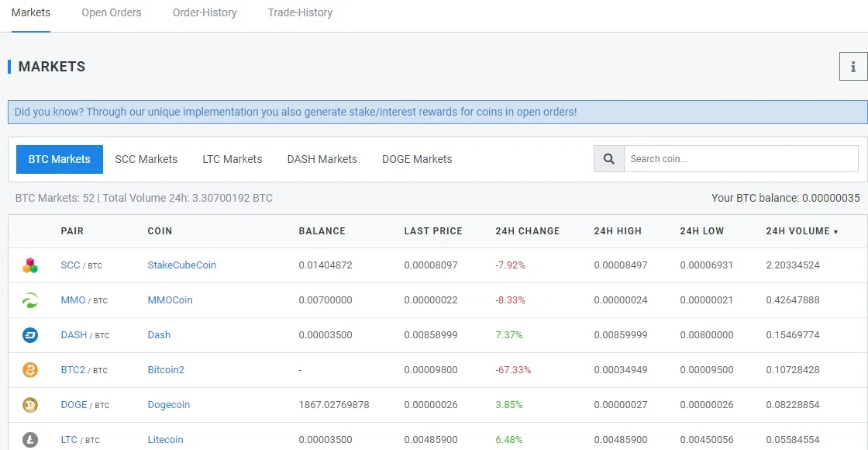Click the orange Bitcoin2 coin icon

coord(30,370)
